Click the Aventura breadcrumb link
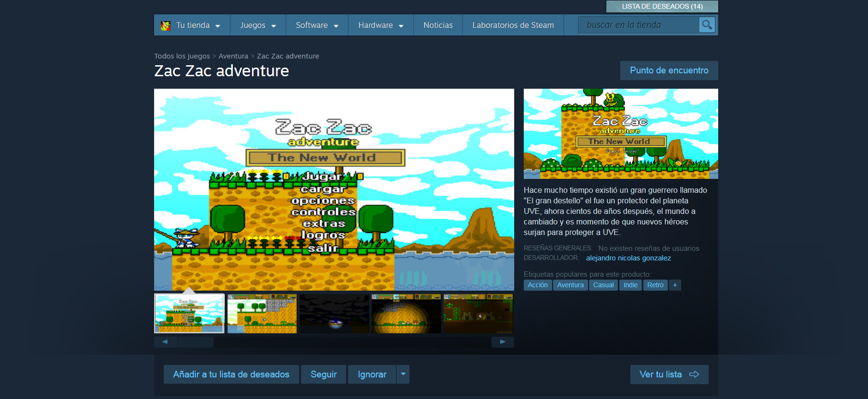This screenshot has width=868, height=399. (x=233, y=56)
